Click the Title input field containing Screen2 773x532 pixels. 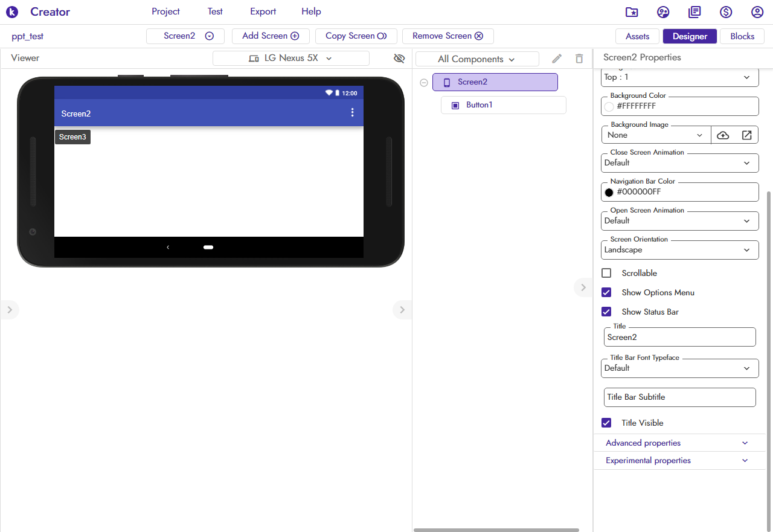click(x=679, y=337)
